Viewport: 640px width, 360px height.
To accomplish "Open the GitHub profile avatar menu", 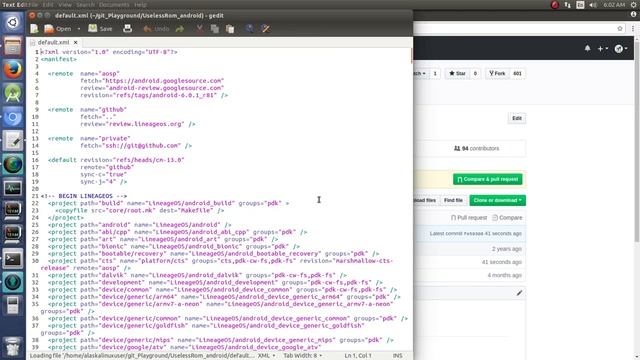I will coord(621,49).
